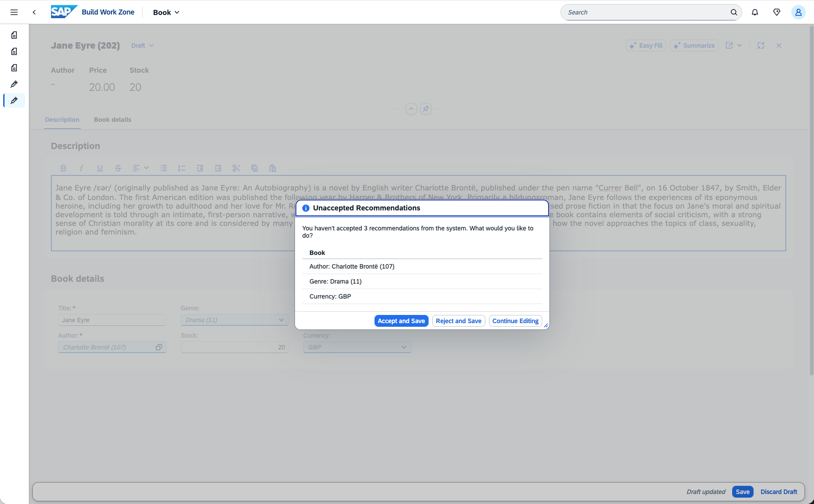Open the hamburger navigation menu
Viewport: 814px width, 504px height.
tap(14, 12)
